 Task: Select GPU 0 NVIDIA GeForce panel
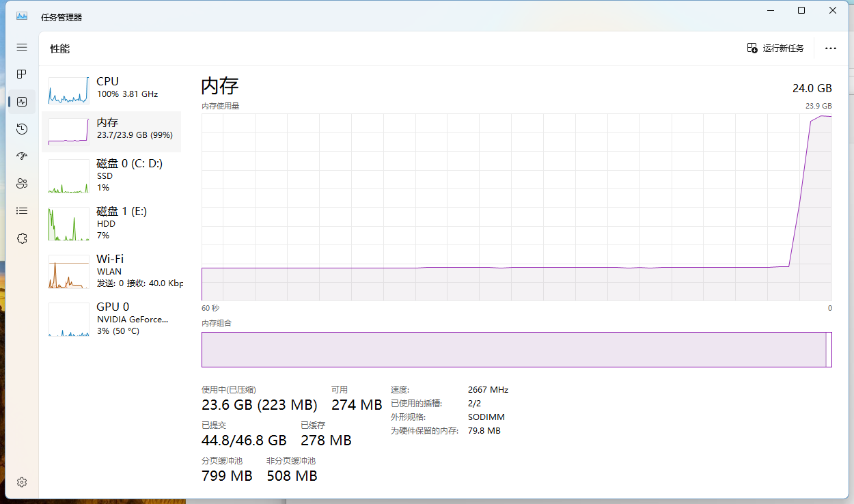[113, 318]
